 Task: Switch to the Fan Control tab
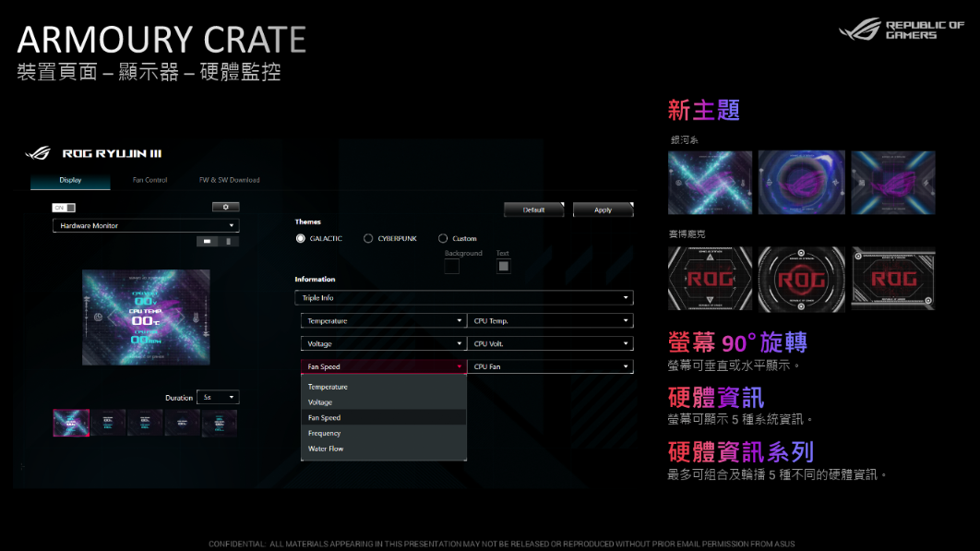(x=150, y=180)
